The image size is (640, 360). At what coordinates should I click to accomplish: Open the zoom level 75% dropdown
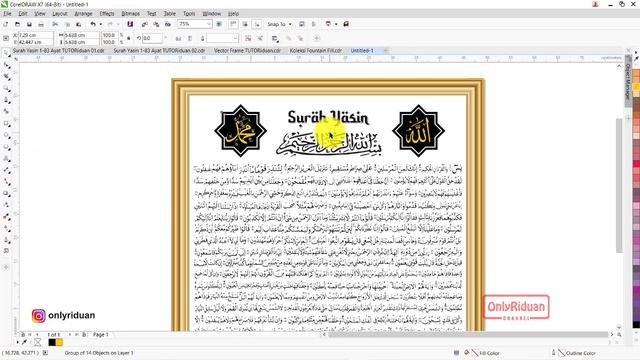coord(209,24)
